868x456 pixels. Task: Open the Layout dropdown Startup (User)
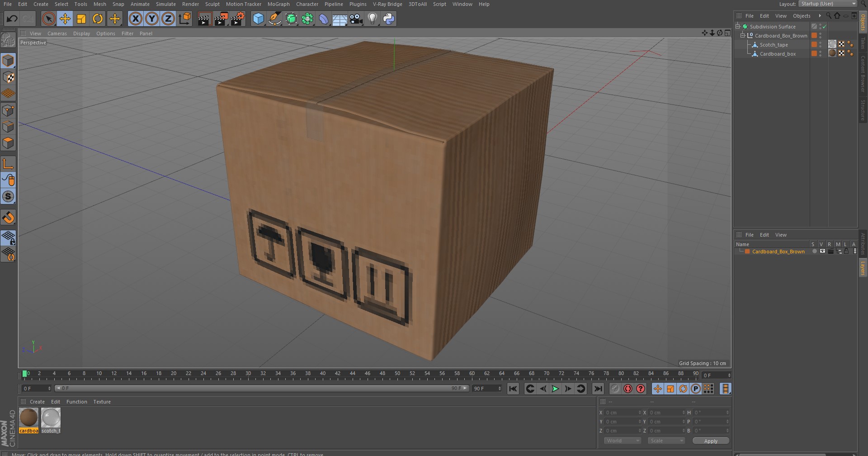tap(828, 4)
